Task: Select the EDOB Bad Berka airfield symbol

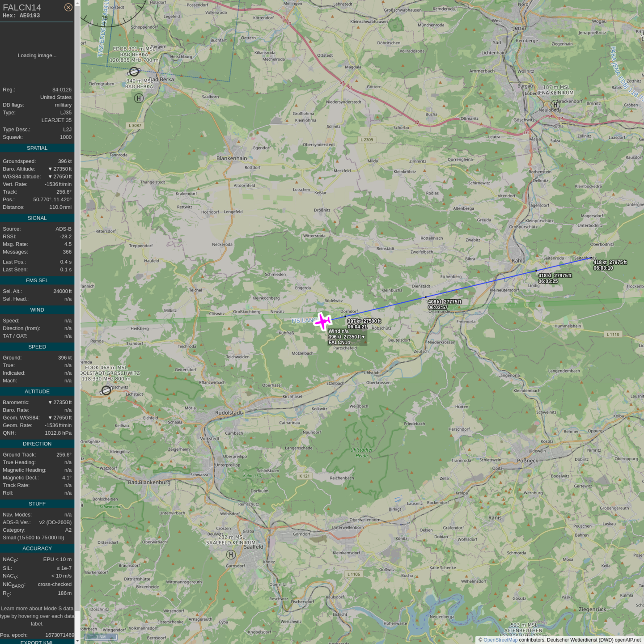Action: tap(134, 72)
